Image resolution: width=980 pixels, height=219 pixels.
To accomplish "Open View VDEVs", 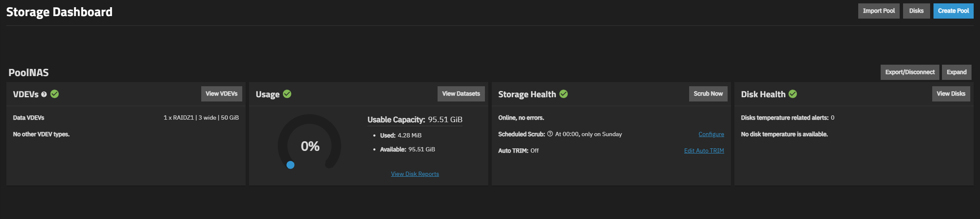I will (222, 94).
